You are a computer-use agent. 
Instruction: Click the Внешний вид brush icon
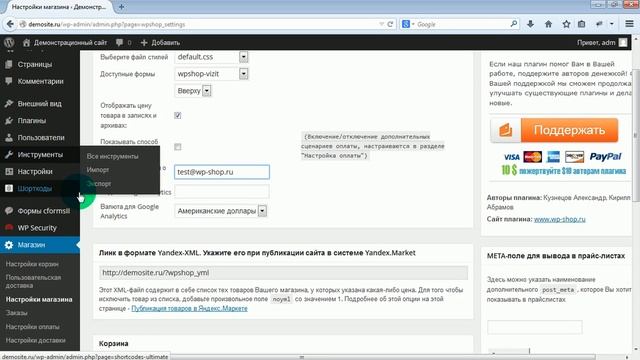click(x=9, y=104)
